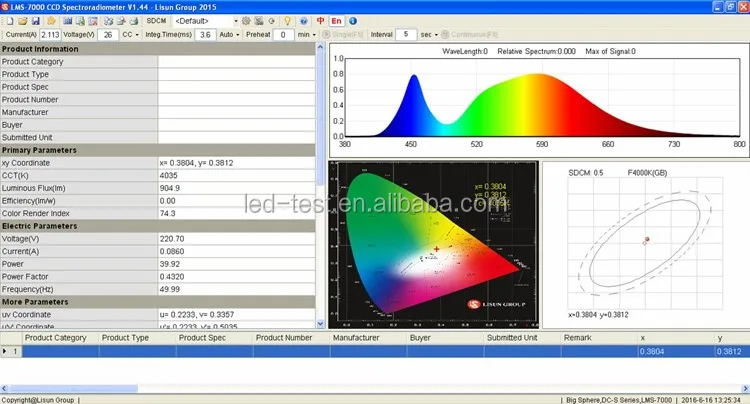Click the Product Number column header
This screenshot has height=404, width=750.
tap(291, 338)
